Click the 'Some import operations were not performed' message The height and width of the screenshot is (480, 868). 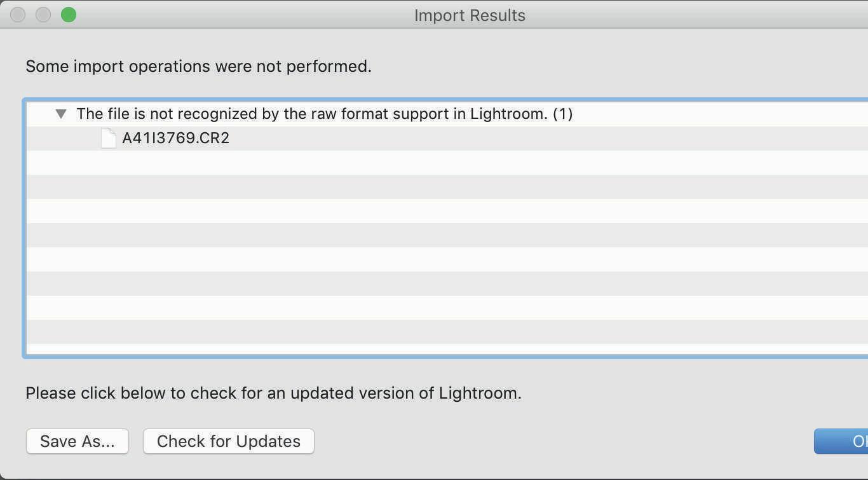[198, 66]
